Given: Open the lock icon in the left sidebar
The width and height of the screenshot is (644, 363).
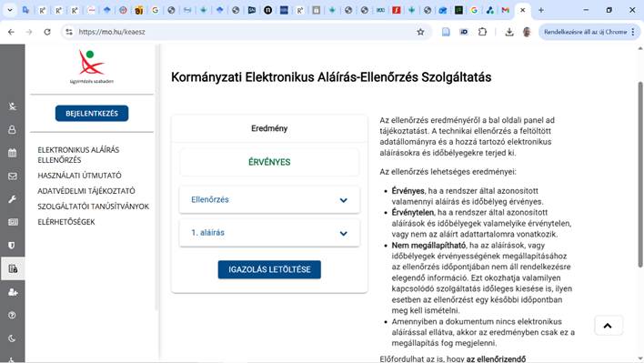Looking at the screenshot, I should click(13, 130).
